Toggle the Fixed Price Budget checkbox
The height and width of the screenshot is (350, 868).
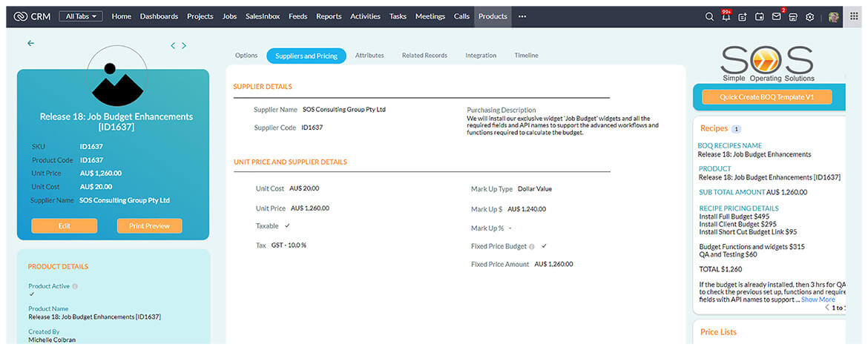point(544,245)
